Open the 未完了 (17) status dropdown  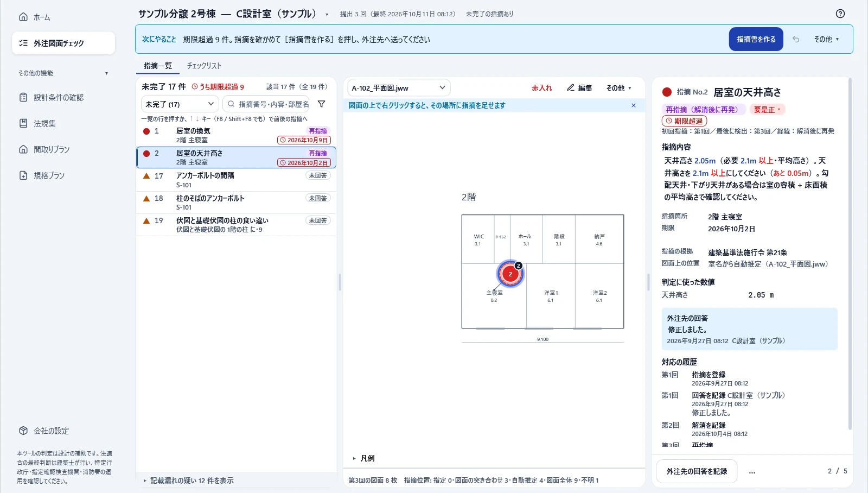click(x=180, y=104)
